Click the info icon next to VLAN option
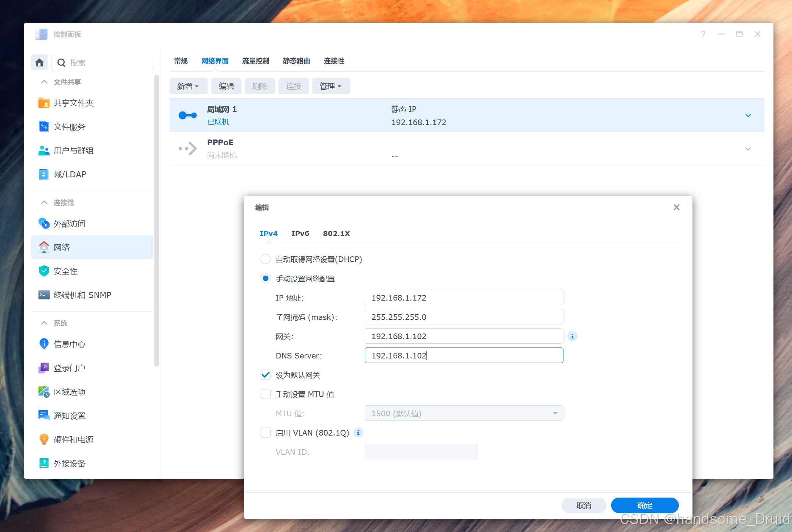Viewport: 792px width, 532px height. click(358, 433)
